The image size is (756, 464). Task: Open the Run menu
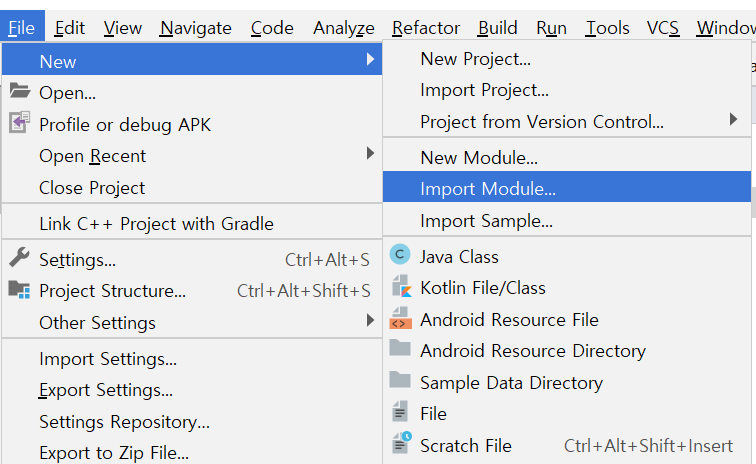[x=552, y=27]
